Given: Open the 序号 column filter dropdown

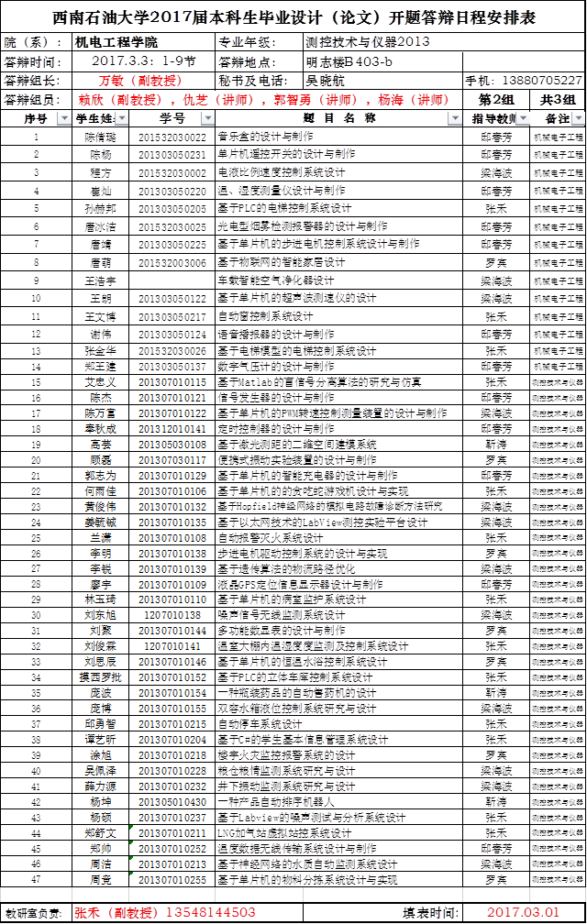Looking at the screenshot, I should 63,118.
